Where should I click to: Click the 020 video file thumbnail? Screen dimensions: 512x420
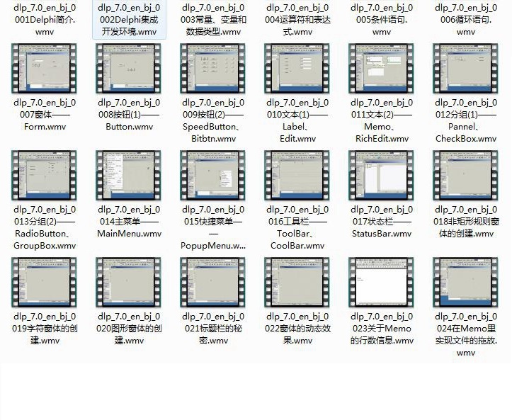[129, 281]
